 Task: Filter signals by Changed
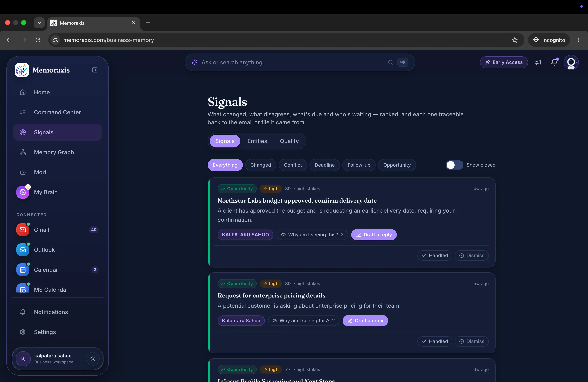coord(260,165)
